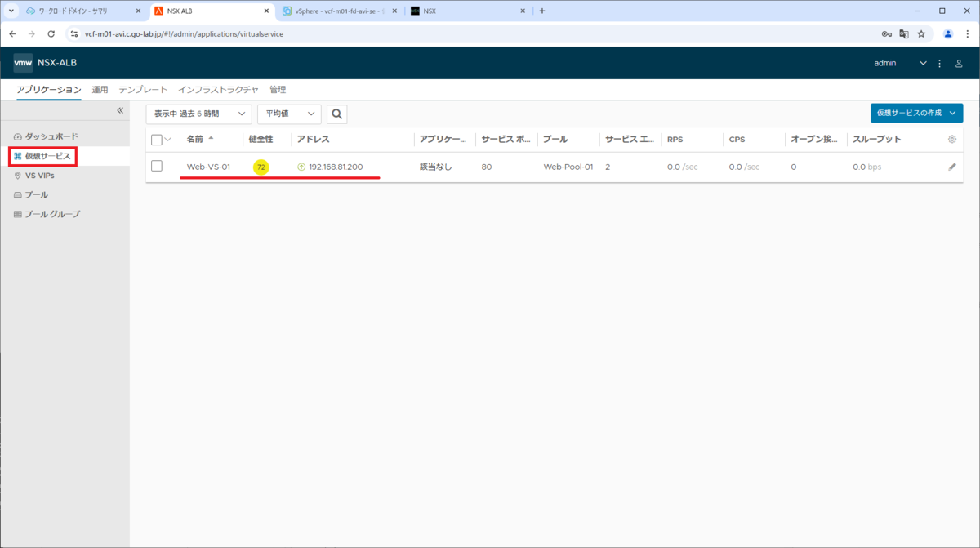Open the browser tab search dropdown
The height and width of the screenshot is (548, 980).
(11, 11)
